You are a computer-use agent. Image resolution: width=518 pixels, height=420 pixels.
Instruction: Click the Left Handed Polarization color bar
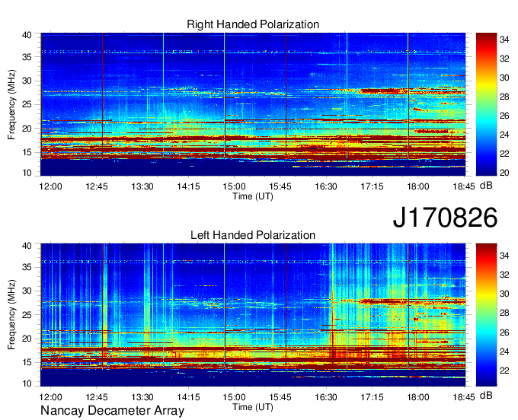point(486,315)
